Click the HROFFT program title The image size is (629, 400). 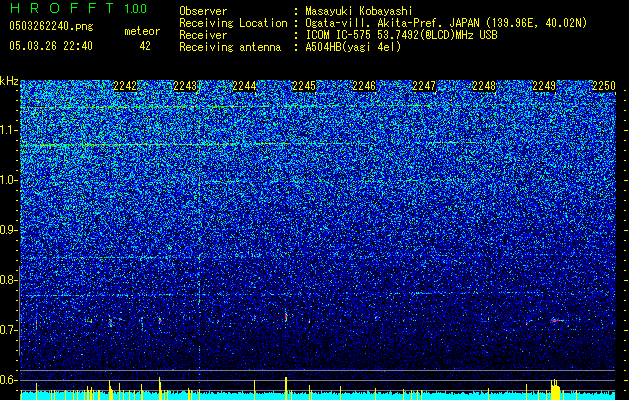pos(62,8)
